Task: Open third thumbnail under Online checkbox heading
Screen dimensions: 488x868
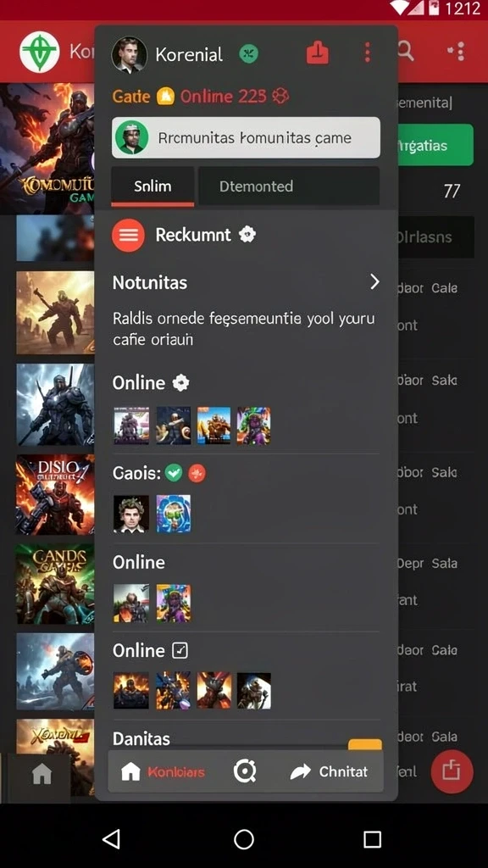Action: pyautogui.click(x=213, y=691)
